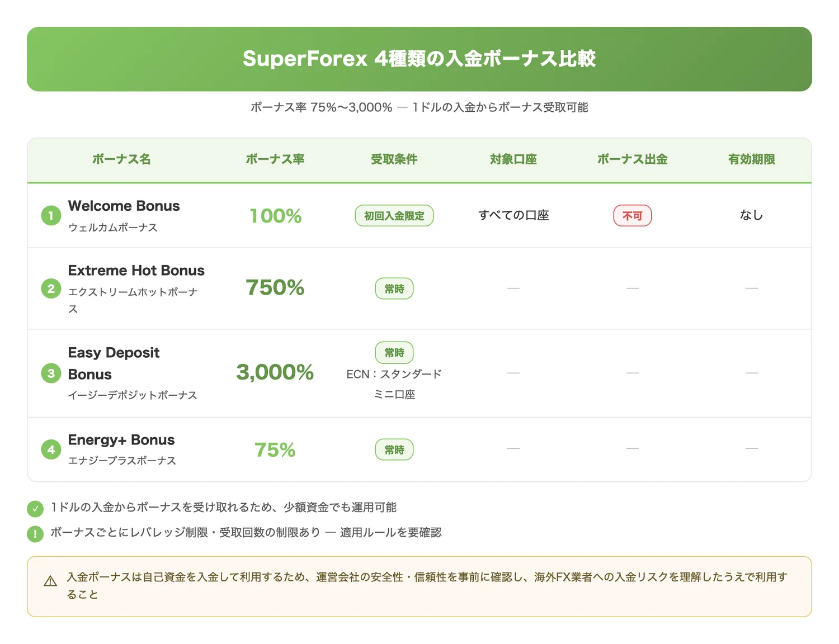This screenshot has width=839, height=644.
Task: Click the Welcome Bonus title
Action: point(124,206)
